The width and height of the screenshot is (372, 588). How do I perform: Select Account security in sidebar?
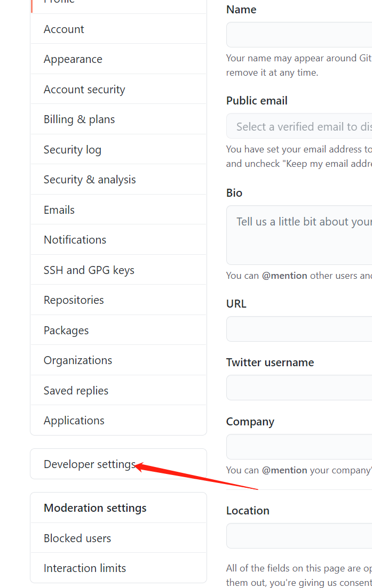coord(84,90)
